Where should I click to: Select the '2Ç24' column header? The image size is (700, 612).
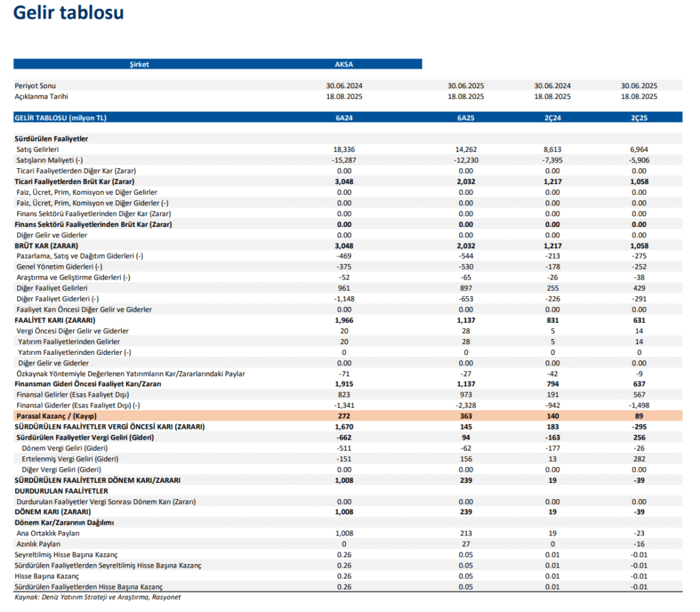552,118
